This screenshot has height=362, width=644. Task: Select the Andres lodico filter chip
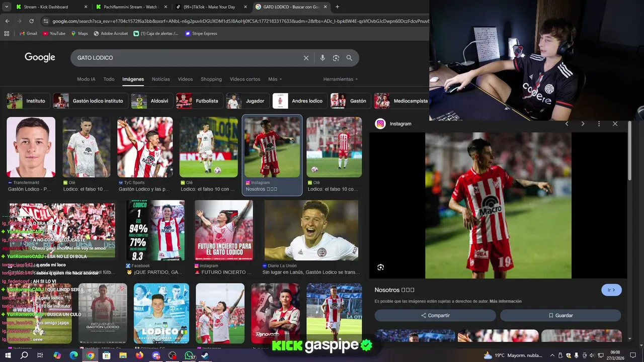click(299, 101)
